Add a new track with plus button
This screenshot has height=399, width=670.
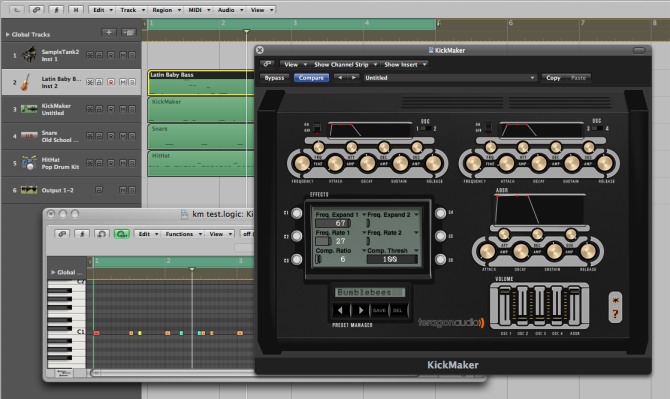click(x=109, y=32)
